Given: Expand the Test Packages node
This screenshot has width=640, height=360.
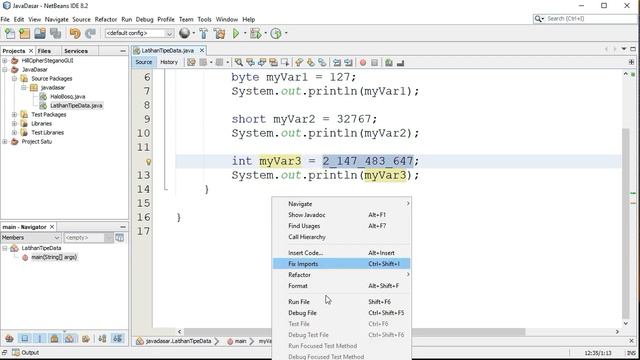Looking at the screenshot, I should (x=14, y=115).
